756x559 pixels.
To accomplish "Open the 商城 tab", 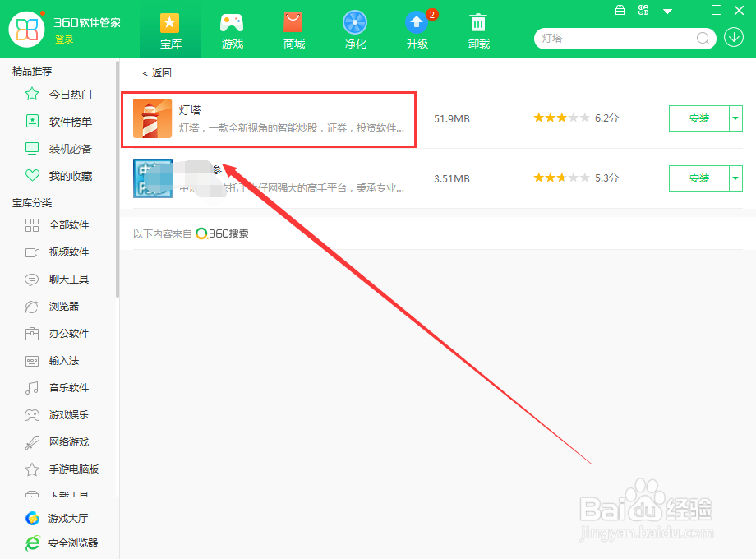I will (x=293, y=31).
